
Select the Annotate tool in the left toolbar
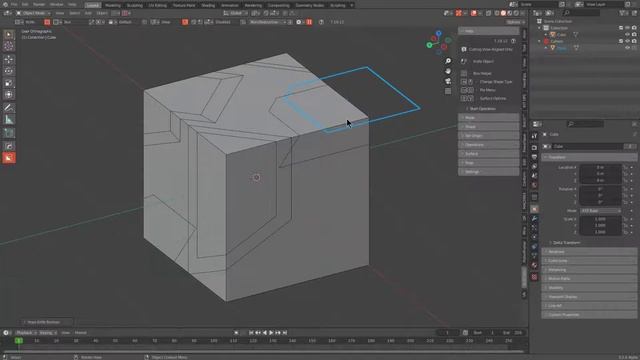9,108
